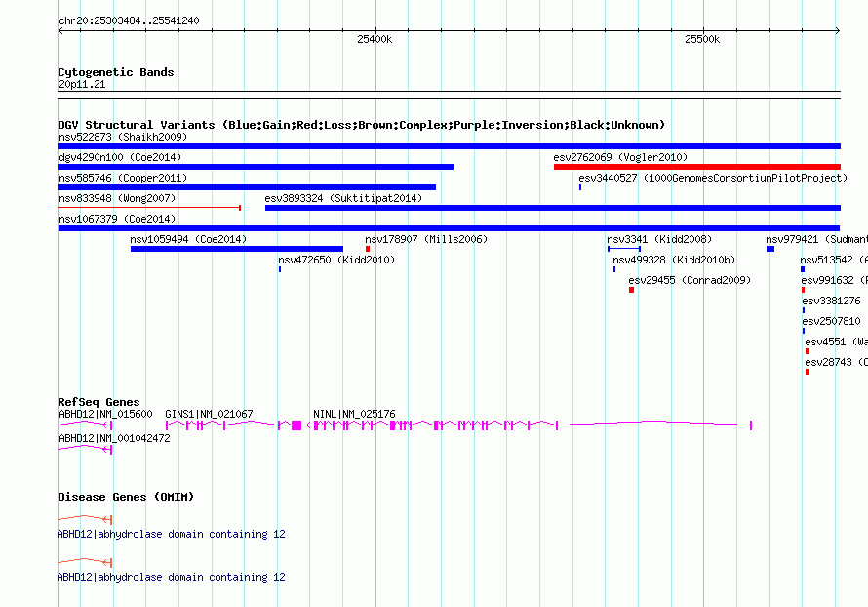868x607 pixels.
Task: Click the esv28743 red marker
Action: 808,372
